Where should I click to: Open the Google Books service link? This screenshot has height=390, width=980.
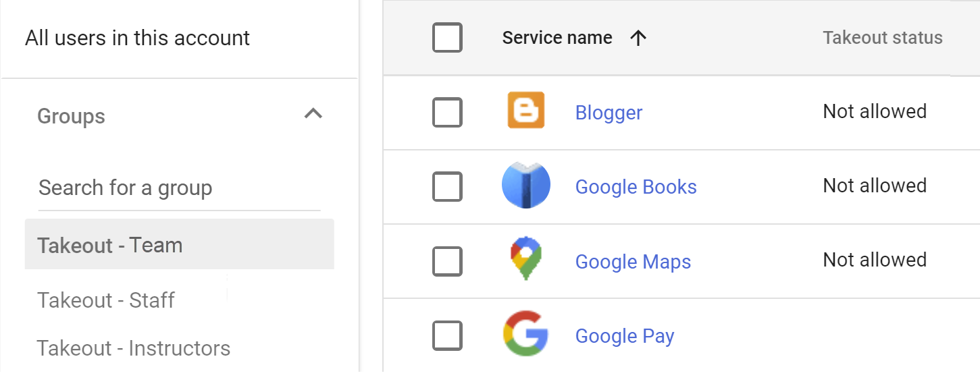(636, 187)
